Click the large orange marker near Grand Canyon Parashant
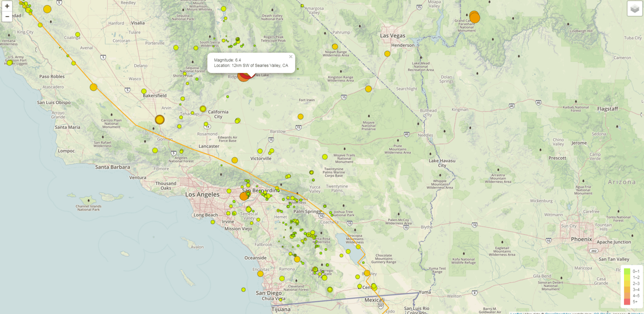Image resolution: width=644 pixels, height=314 pixels. click(x=474, y=18)
